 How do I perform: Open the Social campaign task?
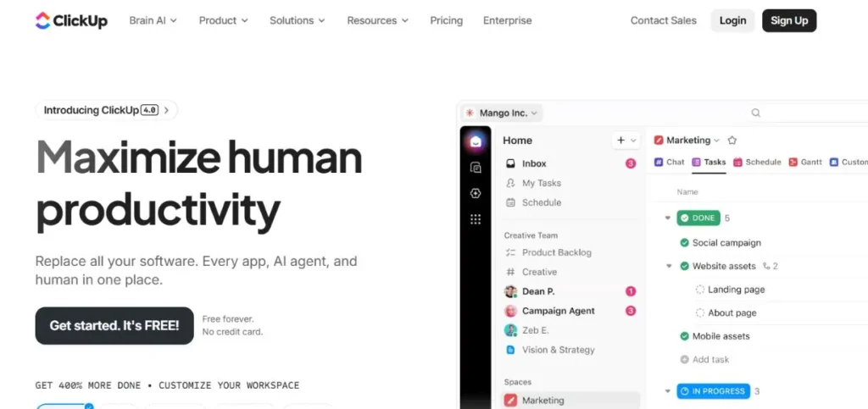726,243
